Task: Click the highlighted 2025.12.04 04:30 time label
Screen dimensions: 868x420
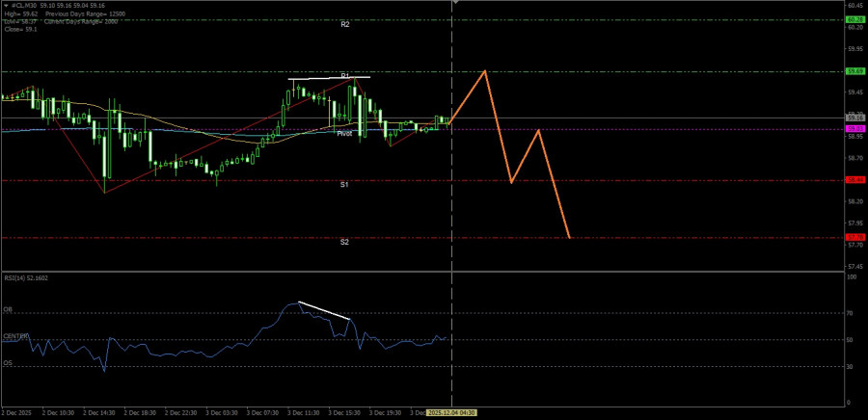Action: (x=451, y=412)
